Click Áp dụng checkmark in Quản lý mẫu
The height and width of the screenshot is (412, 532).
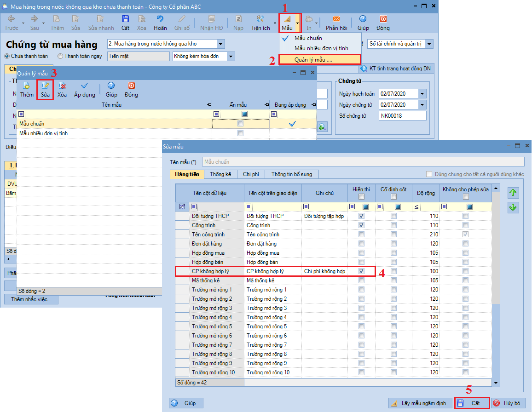coord(85,86)
